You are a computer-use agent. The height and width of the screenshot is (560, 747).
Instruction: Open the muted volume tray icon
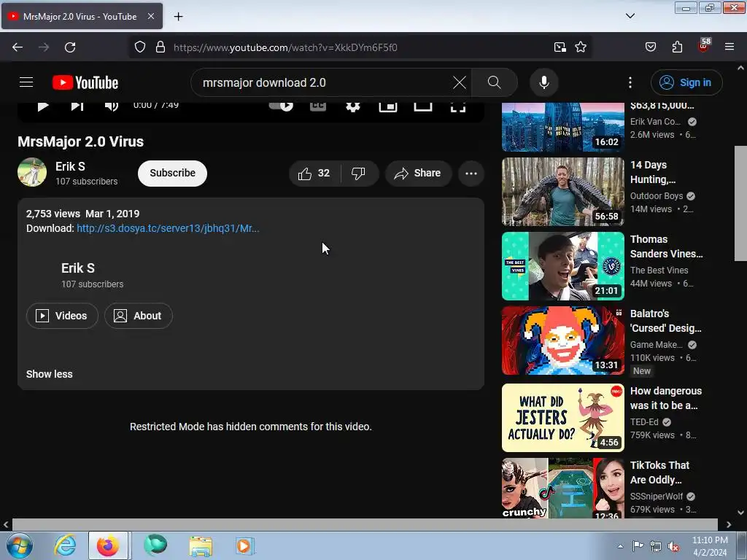click(673, 546)
